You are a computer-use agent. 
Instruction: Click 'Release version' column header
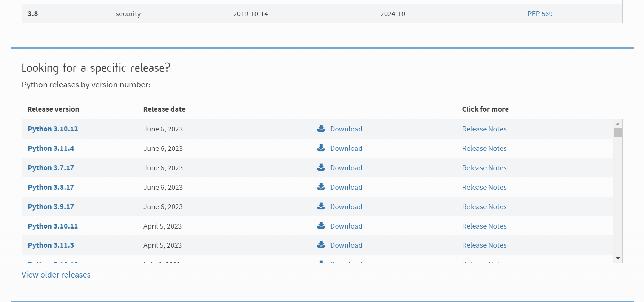tap(53, 109)
